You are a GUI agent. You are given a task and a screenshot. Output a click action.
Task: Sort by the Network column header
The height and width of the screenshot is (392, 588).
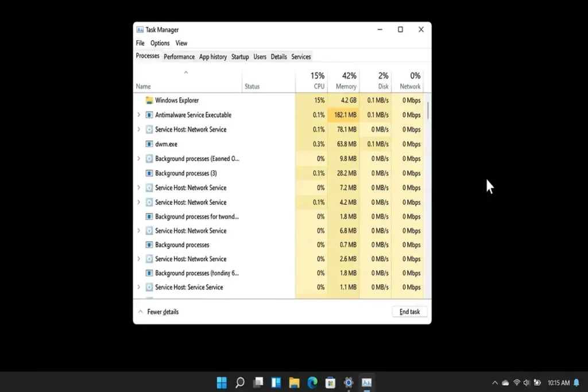click(x=408, y=80)
